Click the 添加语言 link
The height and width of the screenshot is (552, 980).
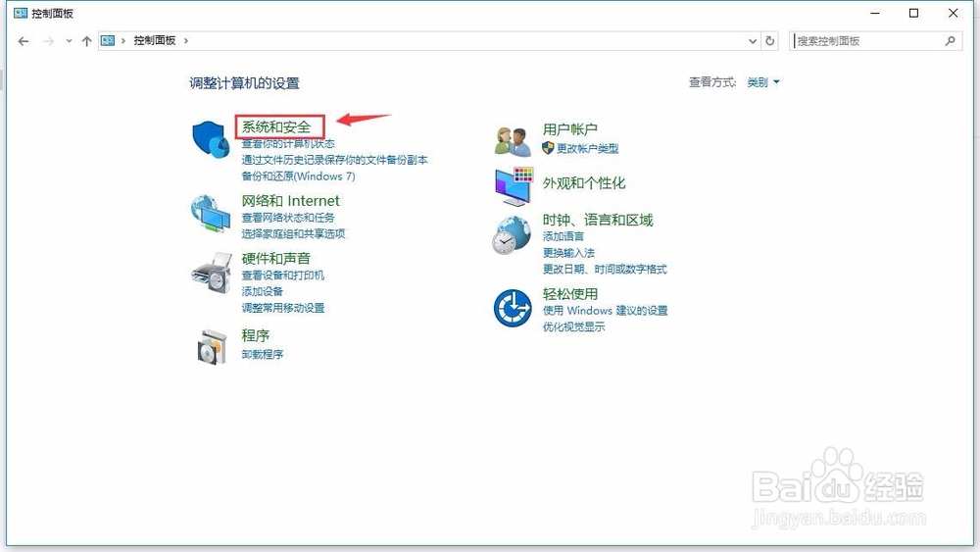563,236
